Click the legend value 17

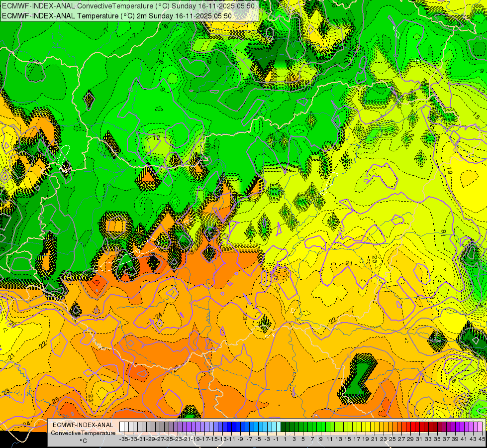pyautogui.click(x=357, y=439)
